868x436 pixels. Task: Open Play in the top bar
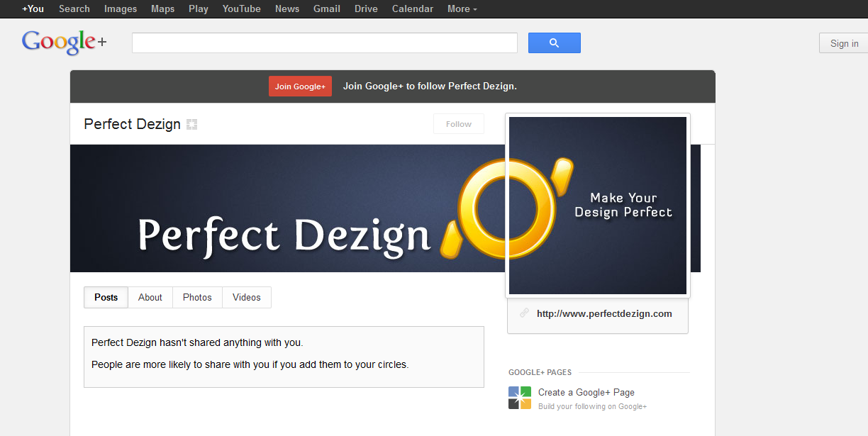199,9
